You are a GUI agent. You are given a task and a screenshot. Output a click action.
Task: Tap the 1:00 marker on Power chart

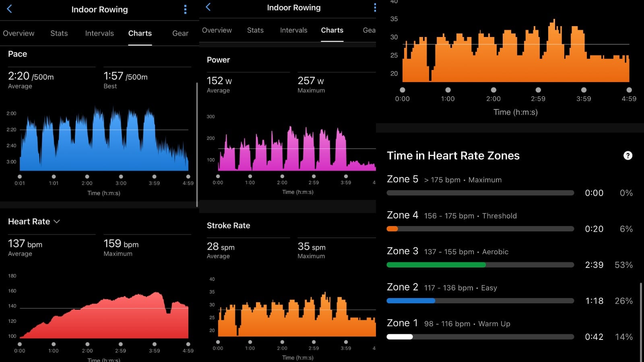(x=250, y=176)
